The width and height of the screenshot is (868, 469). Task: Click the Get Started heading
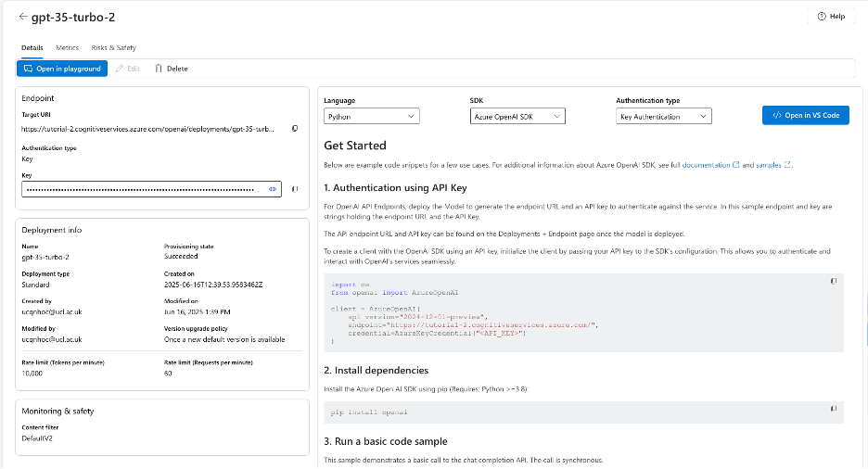[x=355, y=146]
